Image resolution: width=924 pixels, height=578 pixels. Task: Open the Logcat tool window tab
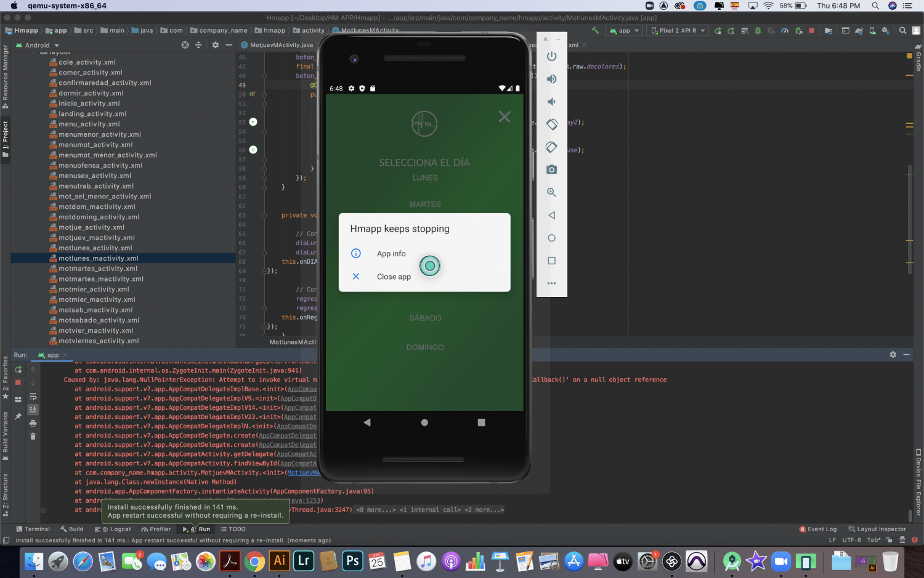pos(113,529)
